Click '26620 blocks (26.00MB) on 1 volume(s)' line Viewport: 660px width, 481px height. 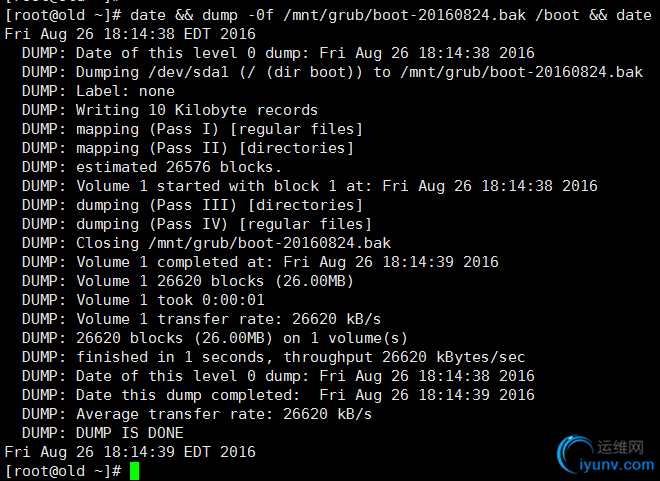[x=215, y=338]
